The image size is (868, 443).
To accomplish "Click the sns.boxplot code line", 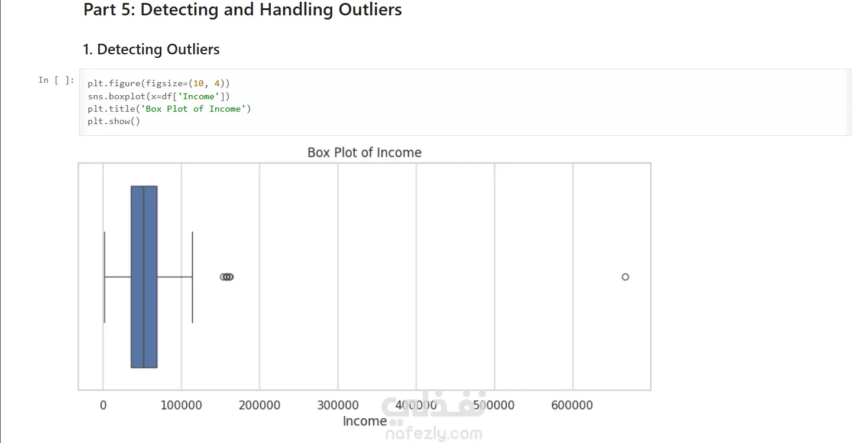I will (x=158, y=96).
